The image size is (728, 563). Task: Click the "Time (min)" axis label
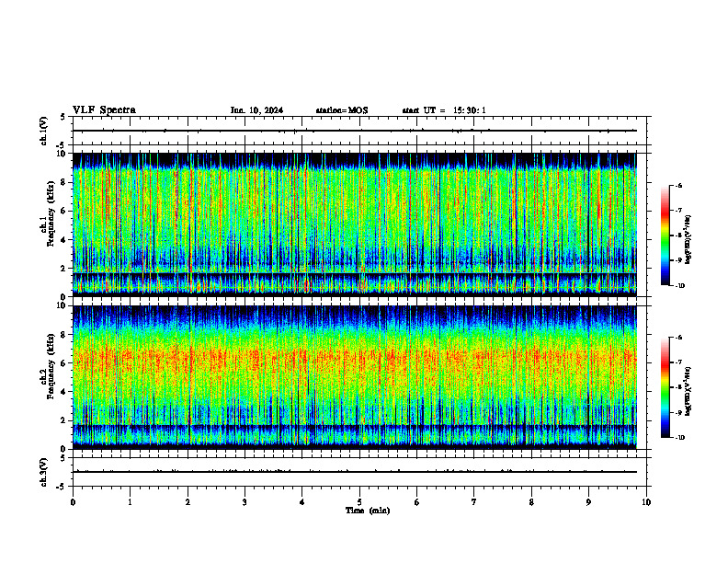coord(368,510)
